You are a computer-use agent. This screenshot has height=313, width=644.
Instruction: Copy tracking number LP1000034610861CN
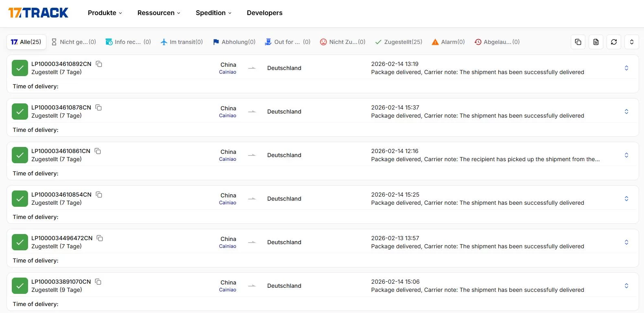tap(98, 151)
